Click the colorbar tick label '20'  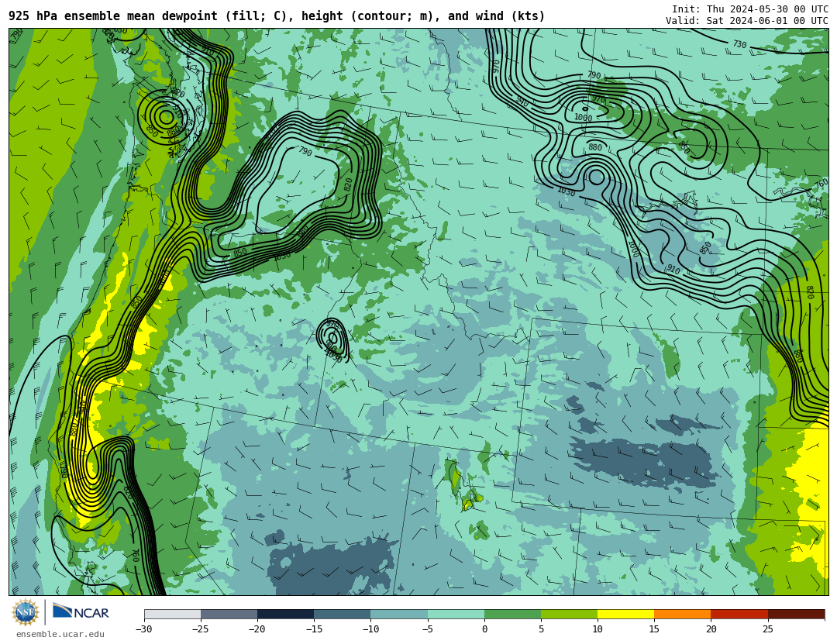(711, 629)
